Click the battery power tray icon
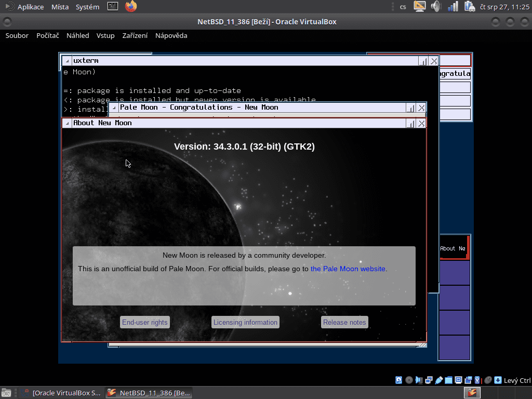532x399 pixels. 470,6
